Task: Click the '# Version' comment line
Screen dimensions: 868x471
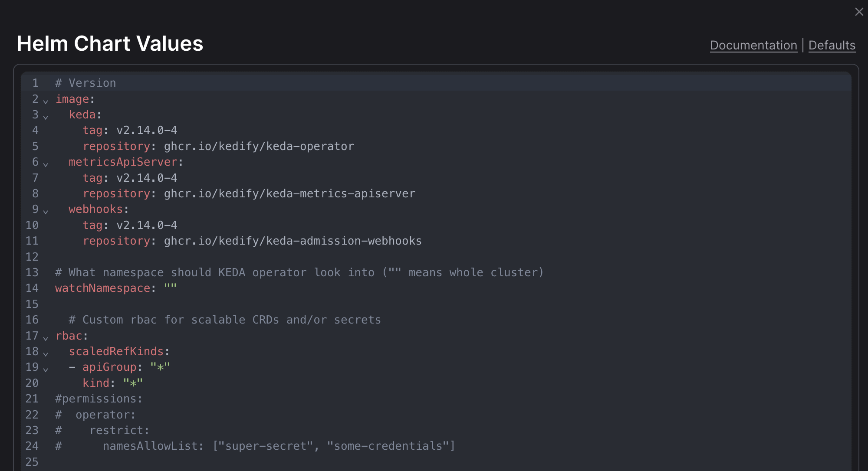Action: (x=85, y=83)
